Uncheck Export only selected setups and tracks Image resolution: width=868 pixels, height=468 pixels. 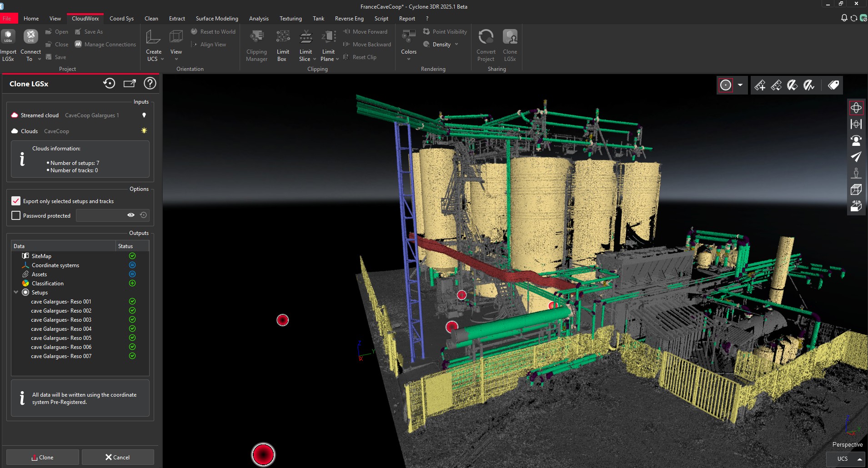pos(16,201)
